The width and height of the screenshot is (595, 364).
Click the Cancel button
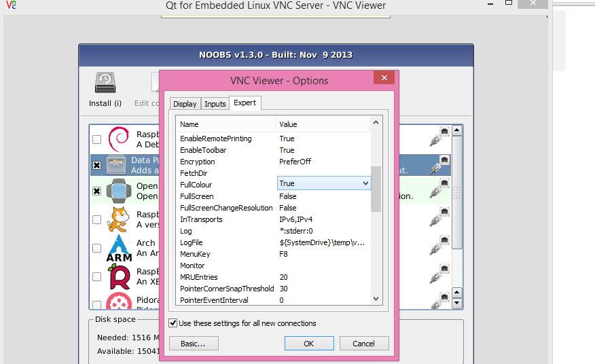(x=364, y=344)
